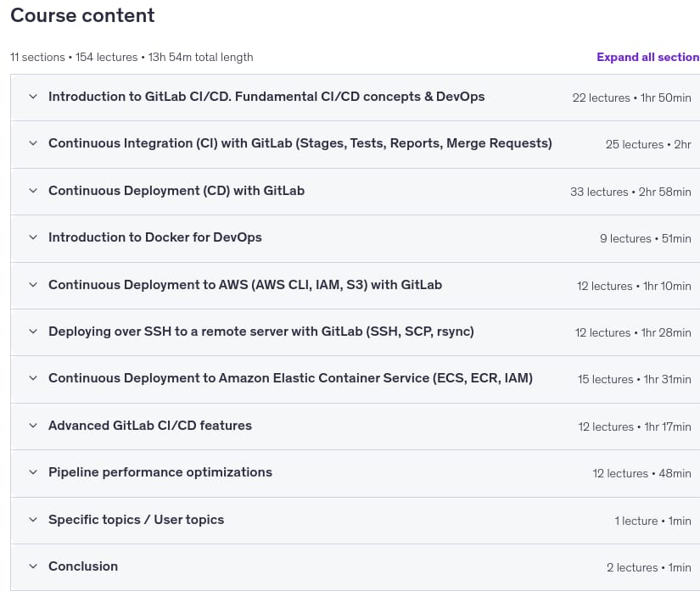This screenshot has width=700, height=591.
Task: Expand chevron for Introduction to Docker for DevOps
Action: pyautogui.click(x=33, y=237)
